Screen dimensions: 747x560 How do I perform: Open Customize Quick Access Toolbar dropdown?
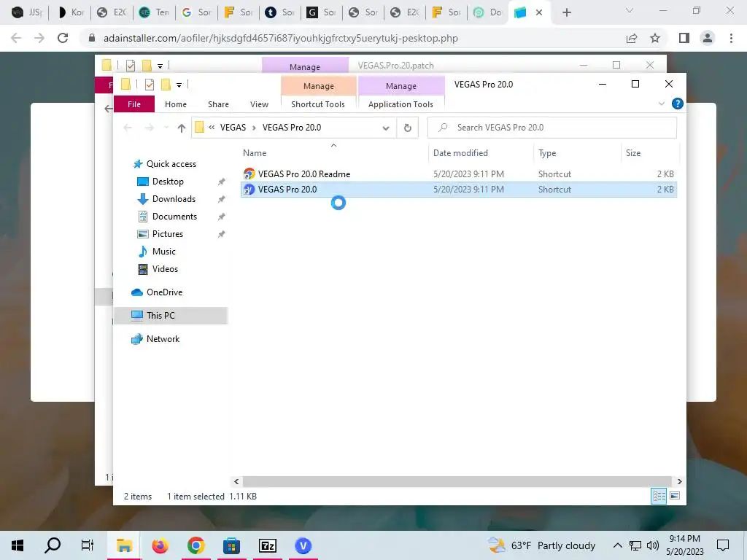179,85
